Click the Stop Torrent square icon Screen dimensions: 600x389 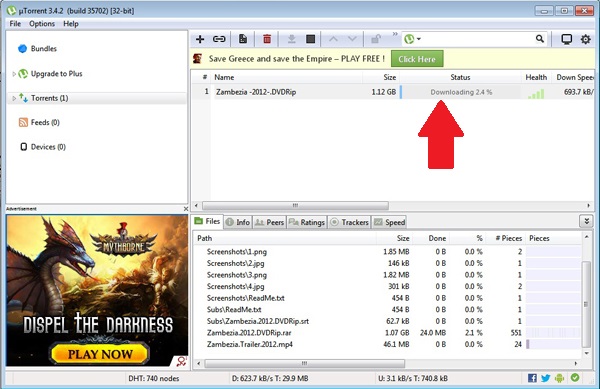[310, 39]
